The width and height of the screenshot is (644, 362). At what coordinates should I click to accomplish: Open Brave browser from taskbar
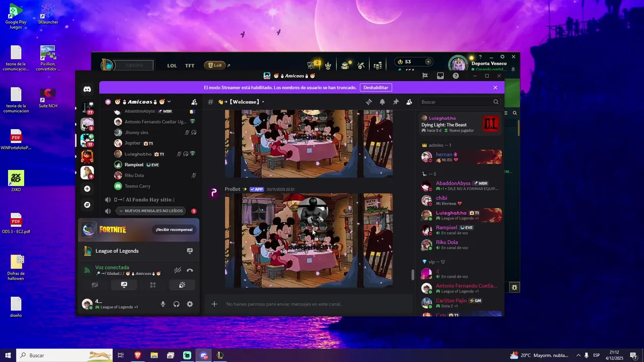click(x=138, y=355)
